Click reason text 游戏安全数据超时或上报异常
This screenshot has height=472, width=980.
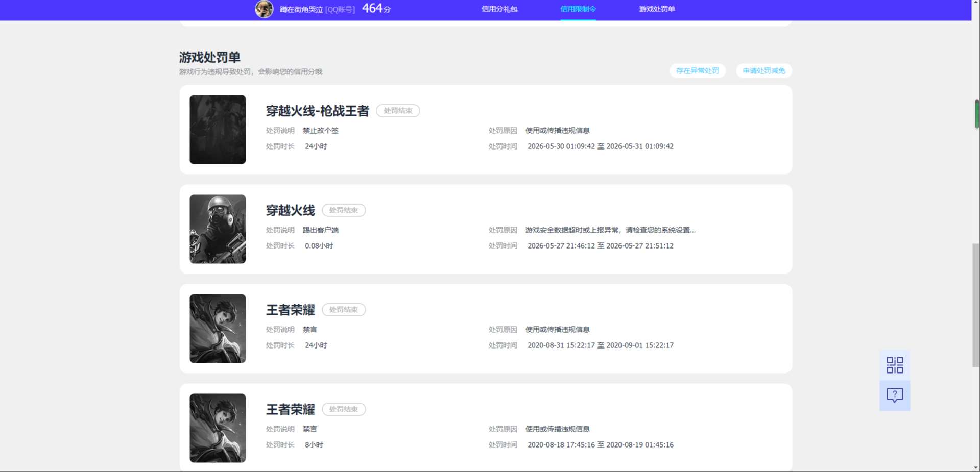610,230
